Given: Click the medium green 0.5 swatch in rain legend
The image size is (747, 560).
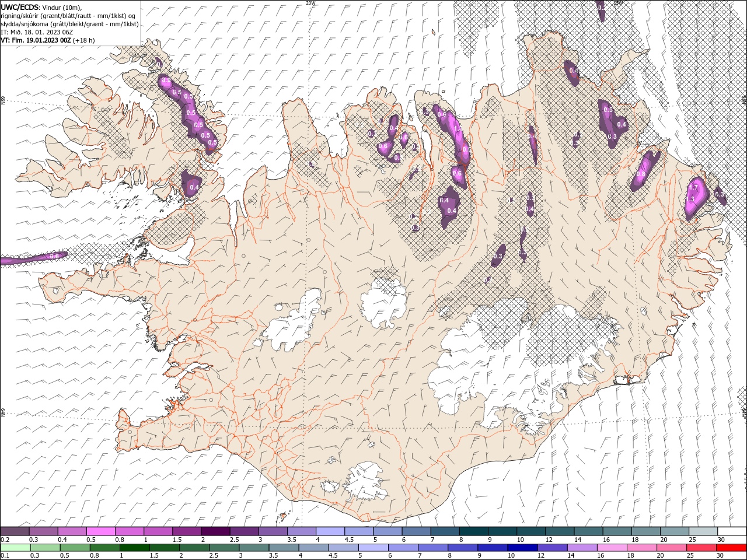Looking at the screenshot, I should pyautogui.click(x=75, y=548).
